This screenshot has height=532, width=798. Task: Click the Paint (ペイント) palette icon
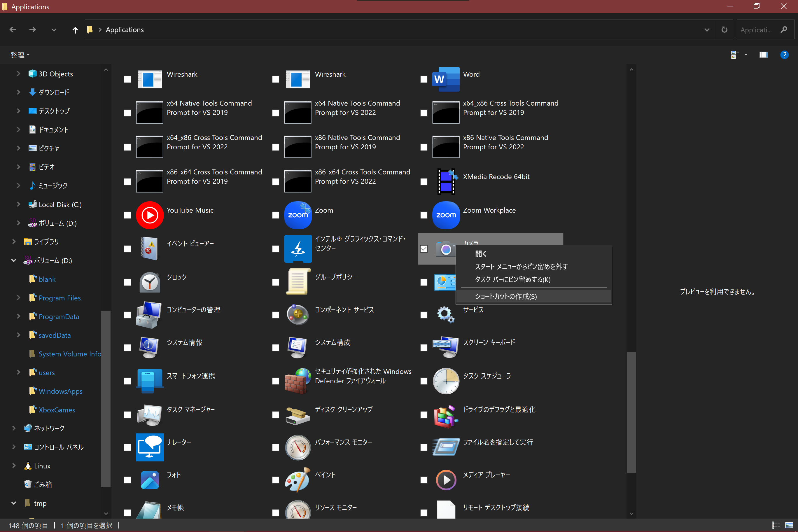(x=297, y=480)
